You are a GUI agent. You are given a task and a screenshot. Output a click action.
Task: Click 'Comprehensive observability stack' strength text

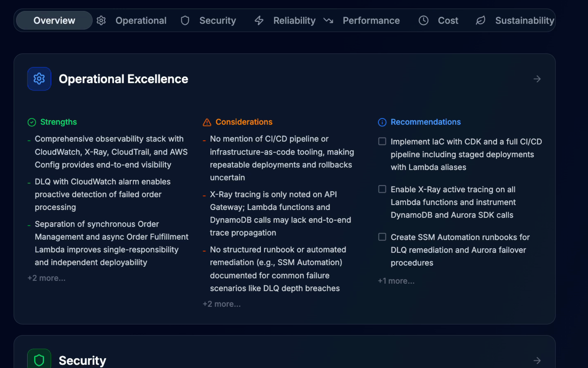(111, 152)
